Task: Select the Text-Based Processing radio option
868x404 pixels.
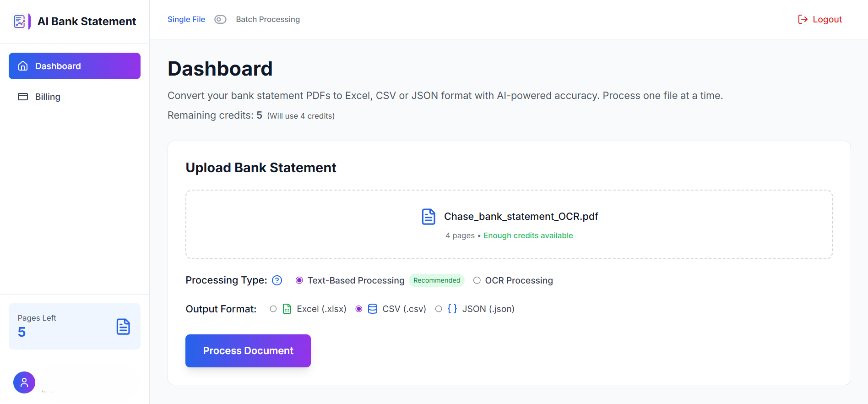Action: (299, 280)
